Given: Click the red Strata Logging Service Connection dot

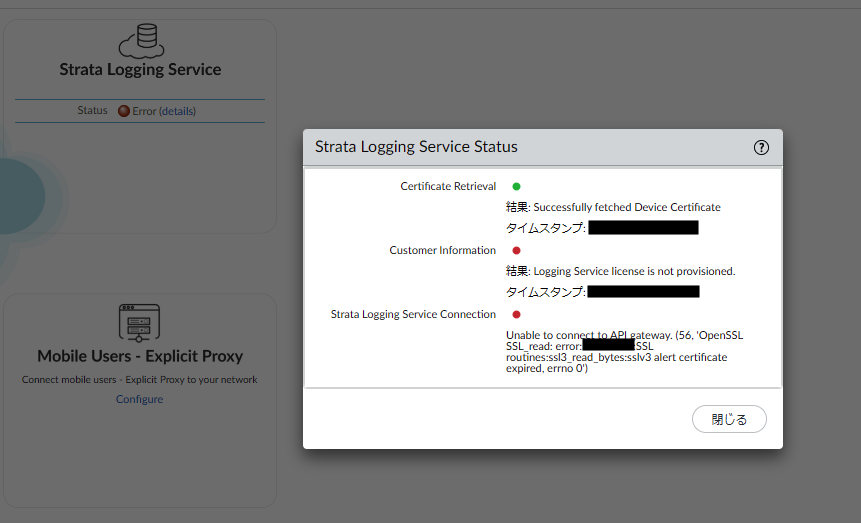Looking at the screenshot, I should coord(516,314).
